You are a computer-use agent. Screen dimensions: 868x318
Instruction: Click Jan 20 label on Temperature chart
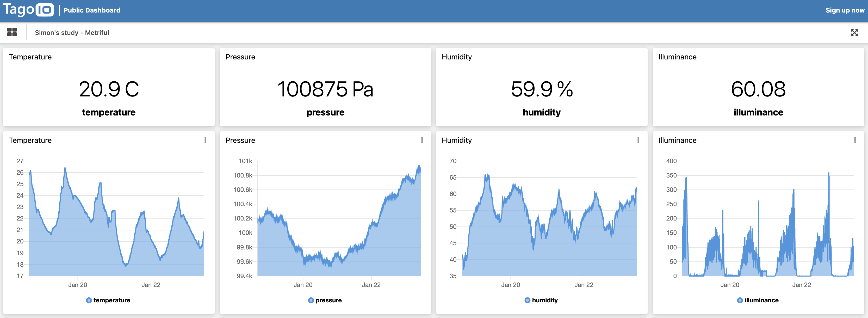point(78,285)
